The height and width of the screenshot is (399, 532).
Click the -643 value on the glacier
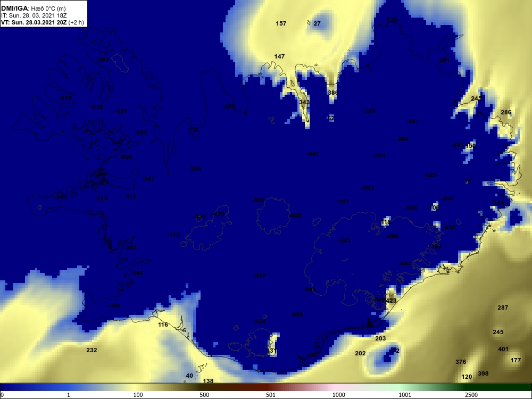pyautogui.click(x=344, y=241)
